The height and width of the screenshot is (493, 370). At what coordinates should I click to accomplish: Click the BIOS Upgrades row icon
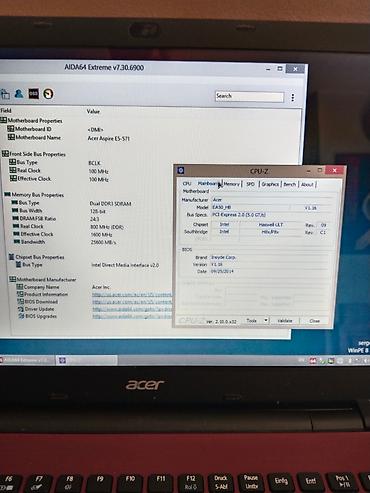(22, 316)
